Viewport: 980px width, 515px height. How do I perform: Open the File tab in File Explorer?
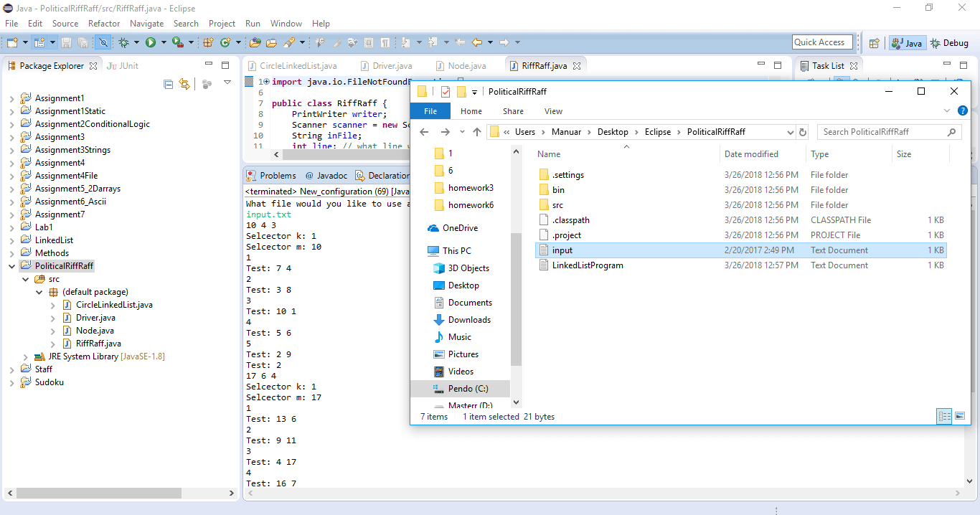pyautogui.click(x=430, y=111)
